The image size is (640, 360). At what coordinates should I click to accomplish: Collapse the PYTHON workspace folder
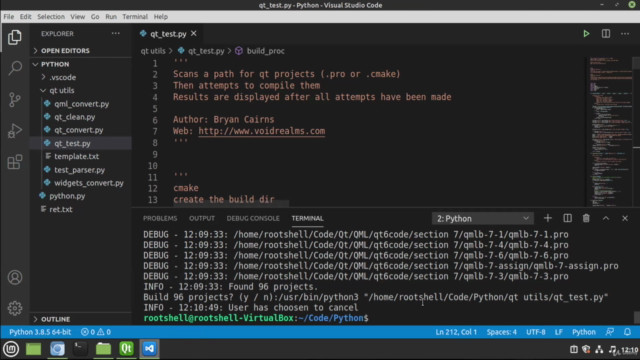[55, 64]
